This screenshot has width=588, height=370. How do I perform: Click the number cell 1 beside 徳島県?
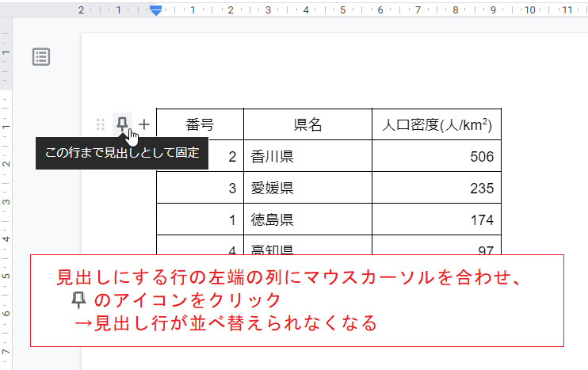[x=200, y=219]
